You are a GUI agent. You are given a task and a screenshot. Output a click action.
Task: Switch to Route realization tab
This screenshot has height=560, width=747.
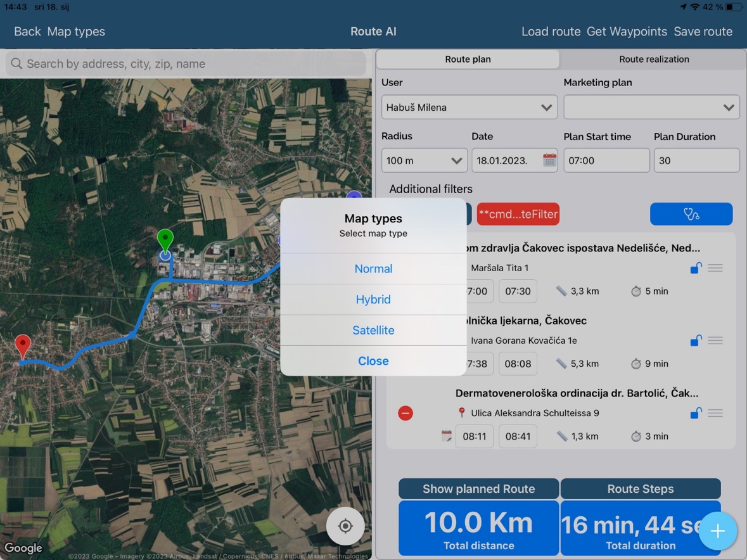tap(654, 60)
